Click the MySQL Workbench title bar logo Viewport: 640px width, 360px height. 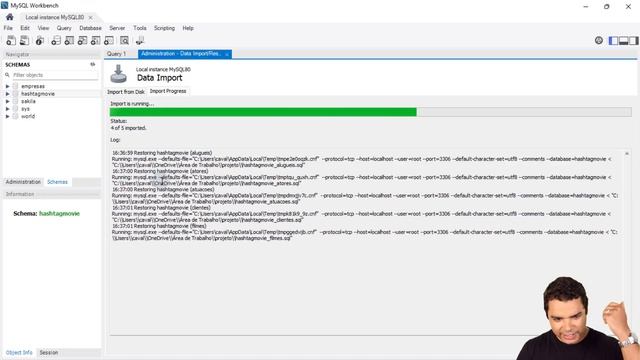[x=4, y=5]
